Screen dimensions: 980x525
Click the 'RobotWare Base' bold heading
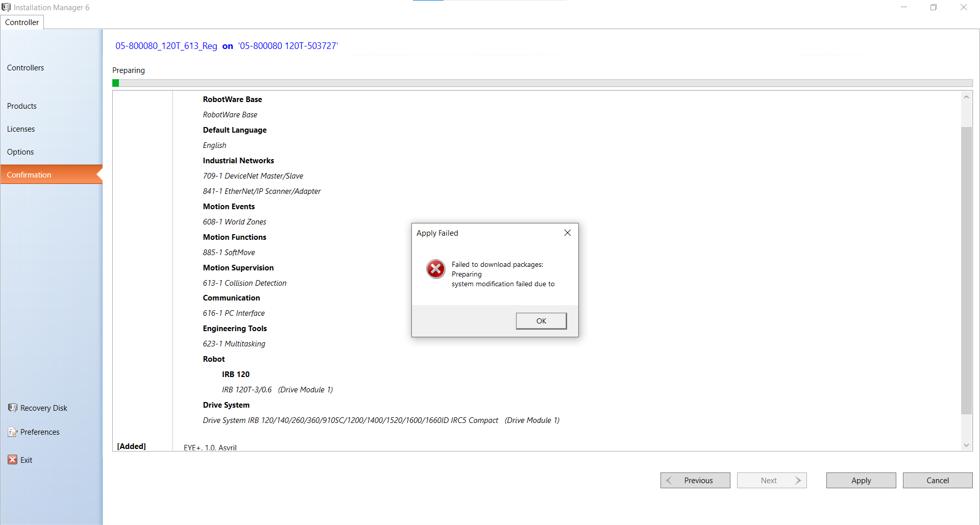(x=232, y=99)
